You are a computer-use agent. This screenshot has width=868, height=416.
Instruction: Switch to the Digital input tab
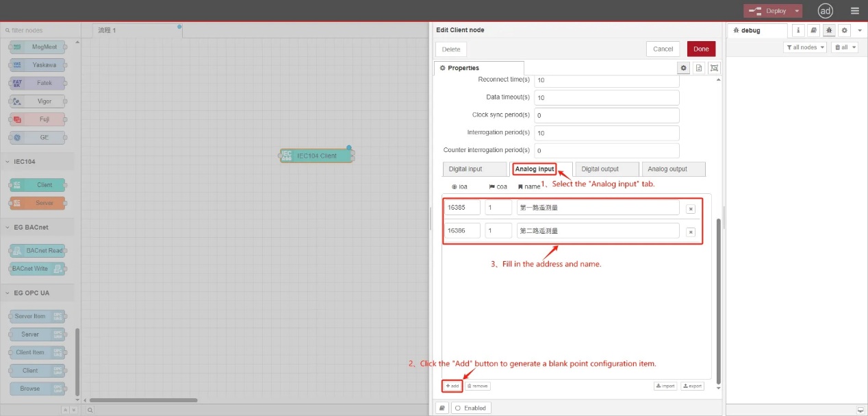[x=465, y=169]
